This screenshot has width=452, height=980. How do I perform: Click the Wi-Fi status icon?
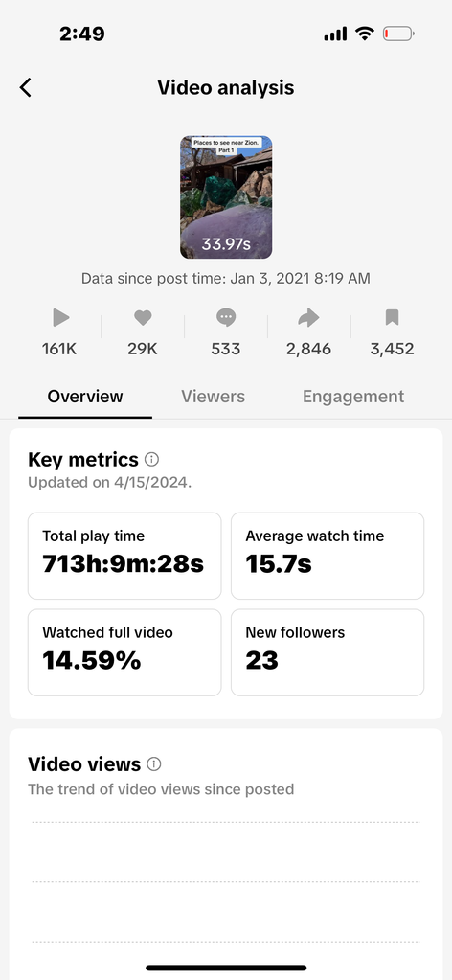pos(365,34)
